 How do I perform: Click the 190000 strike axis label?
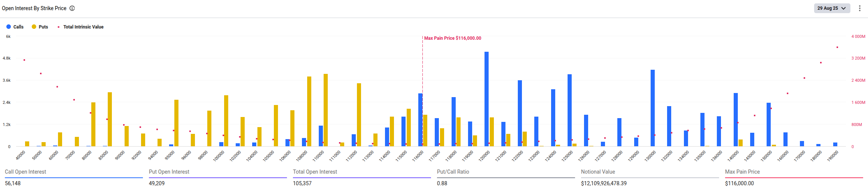[832, 155]
